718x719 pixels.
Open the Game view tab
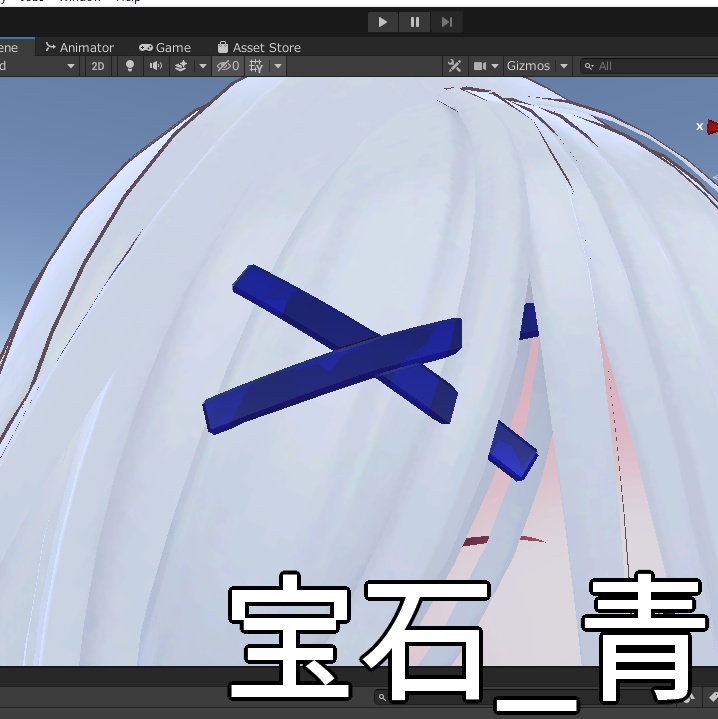165,47
